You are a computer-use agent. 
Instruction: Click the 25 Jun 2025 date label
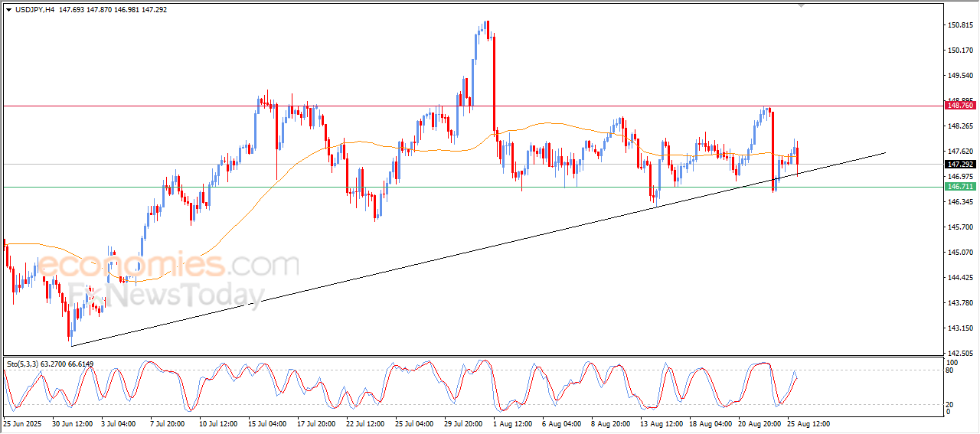click(x=22, y=423)
